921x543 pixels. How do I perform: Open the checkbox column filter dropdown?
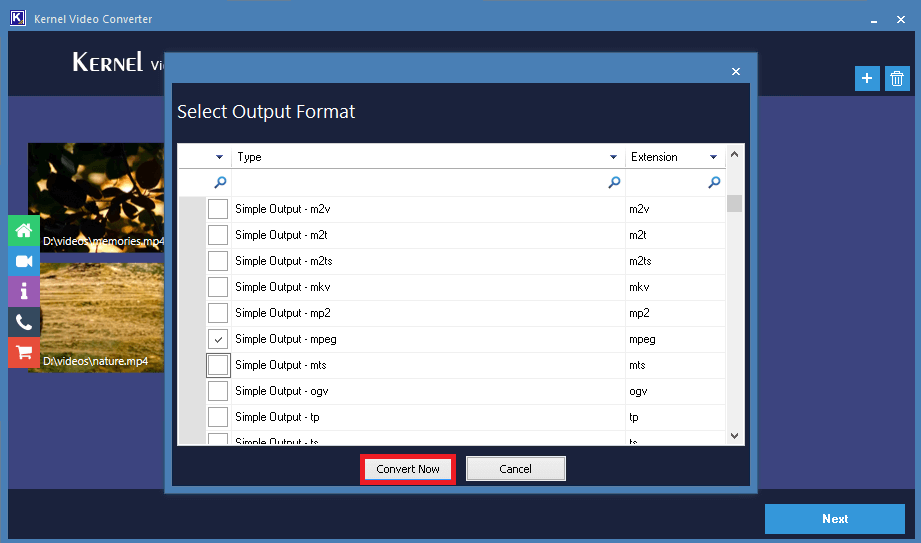coord(219,157)
